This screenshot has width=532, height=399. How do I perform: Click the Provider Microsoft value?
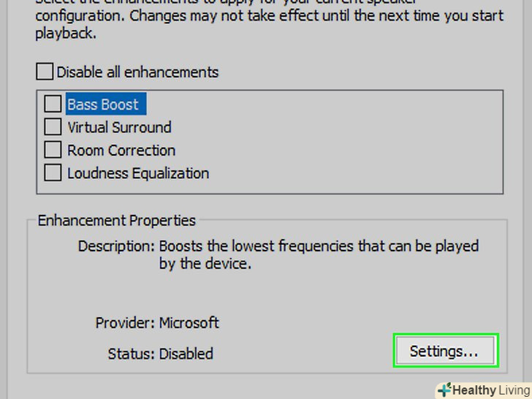click(189, 322)
